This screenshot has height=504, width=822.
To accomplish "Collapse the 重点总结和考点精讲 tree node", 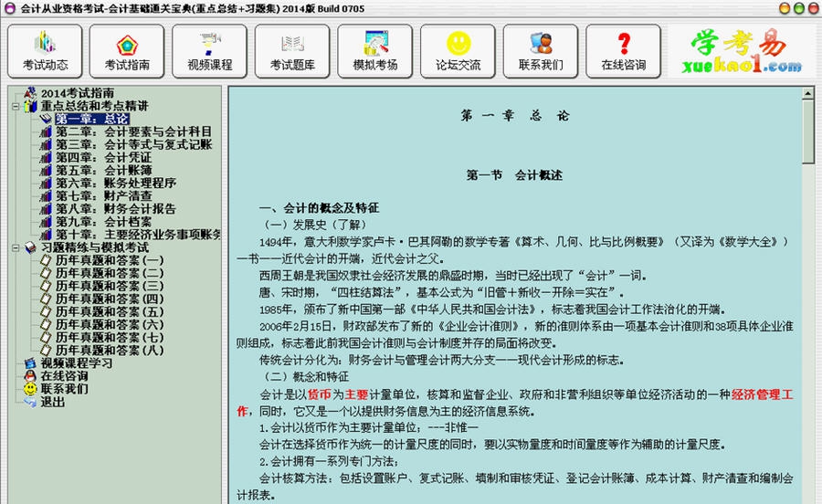I will 16,106.
